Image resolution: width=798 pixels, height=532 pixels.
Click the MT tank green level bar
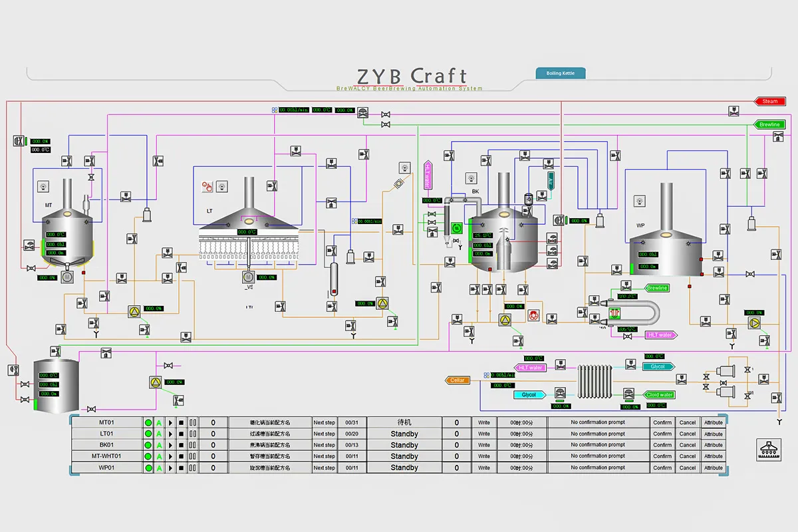click(x=44, y=247)
